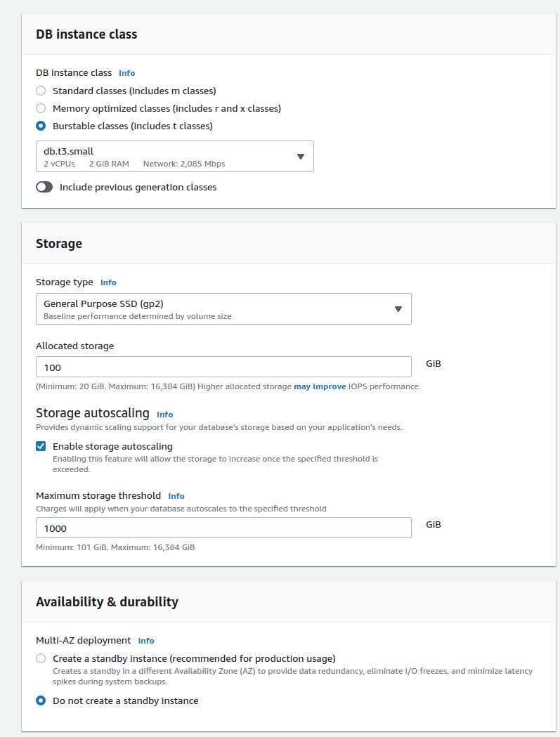This screenshot has height=737, width=560.
Task: Select the Maximum storage threshold field
Action: pyautogui.click(x=223, y=528)
